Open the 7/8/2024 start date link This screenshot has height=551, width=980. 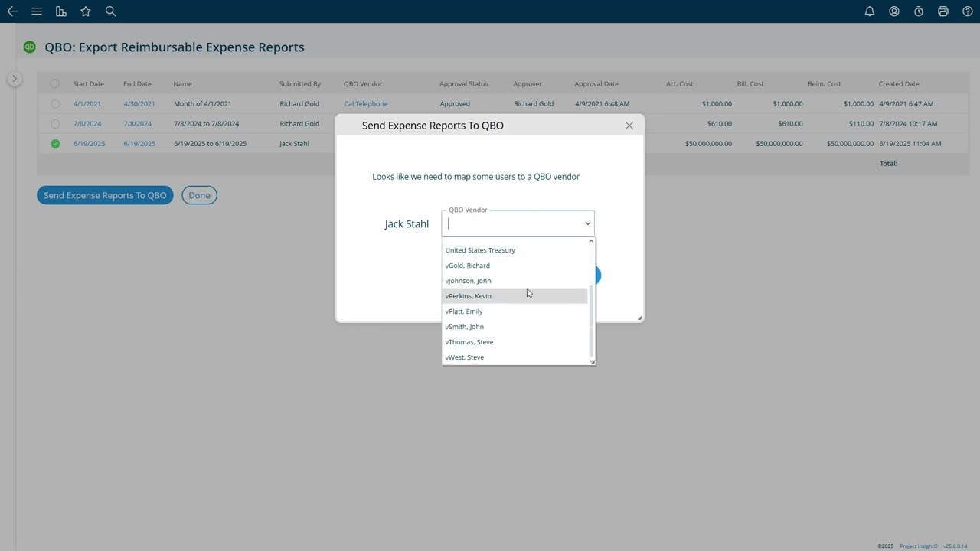[x=87, y=123]
